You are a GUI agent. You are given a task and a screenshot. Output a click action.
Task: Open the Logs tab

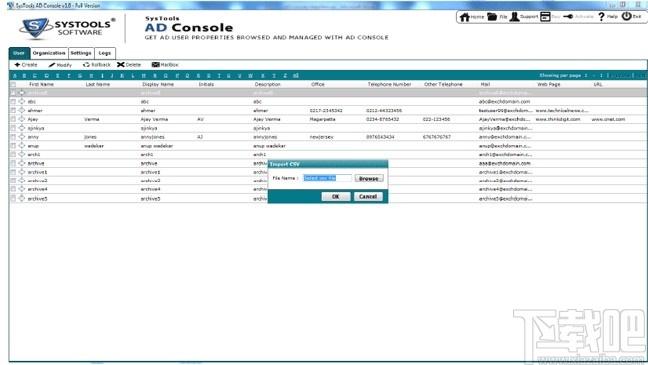(105, 53)
